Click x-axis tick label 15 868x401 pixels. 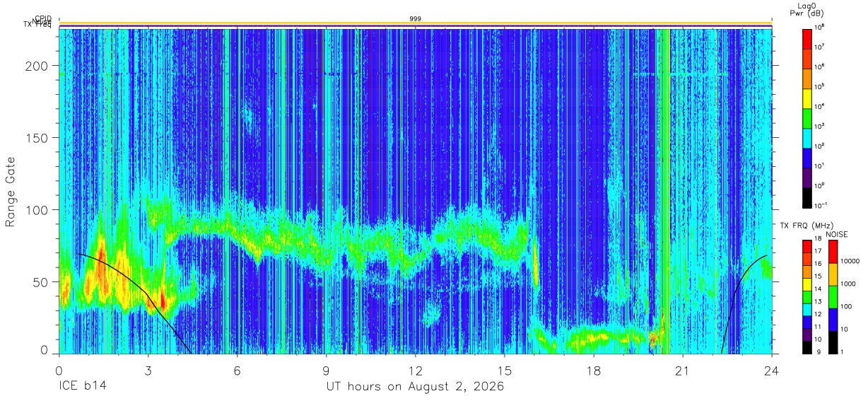(504, 371)
